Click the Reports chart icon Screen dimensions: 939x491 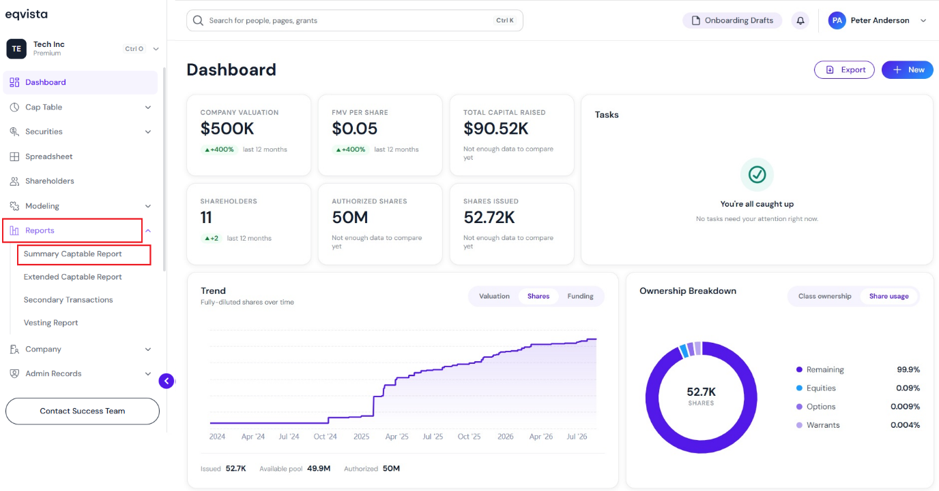pyautogui.click(x=14, y=231)
